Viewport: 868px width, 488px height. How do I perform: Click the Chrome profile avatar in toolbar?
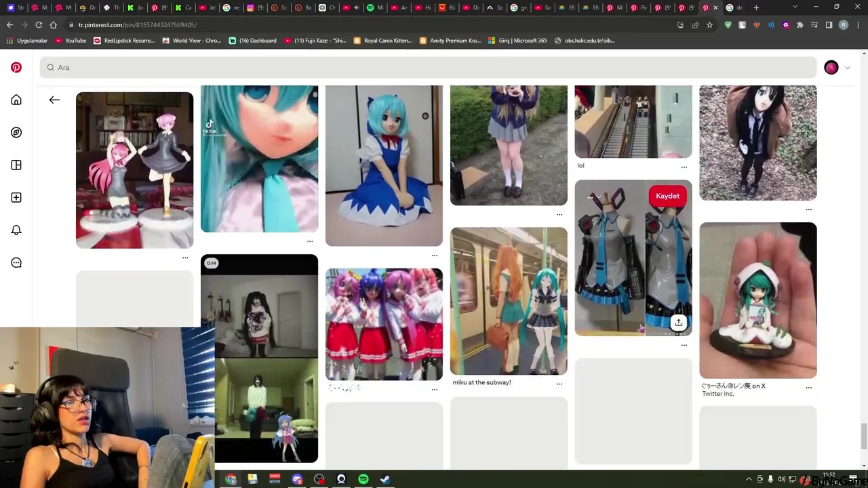[x=844, y=25]
